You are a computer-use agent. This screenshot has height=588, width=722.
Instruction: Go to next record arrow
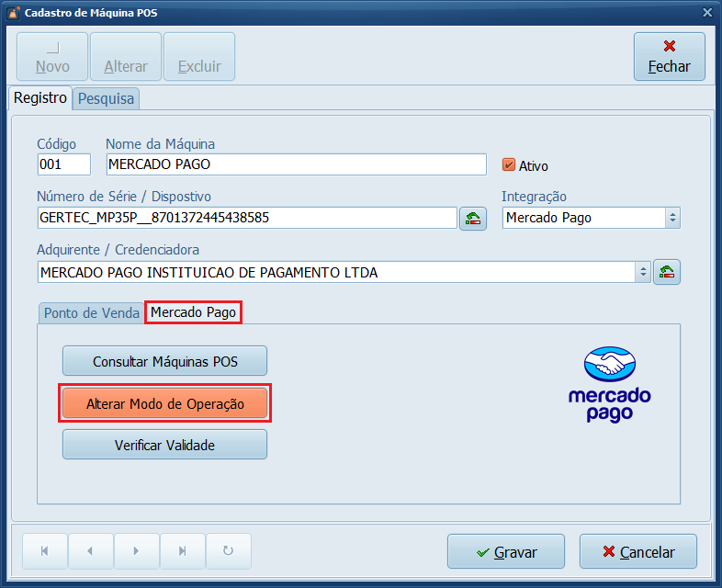pyautogui.click(x=136, y=551)
